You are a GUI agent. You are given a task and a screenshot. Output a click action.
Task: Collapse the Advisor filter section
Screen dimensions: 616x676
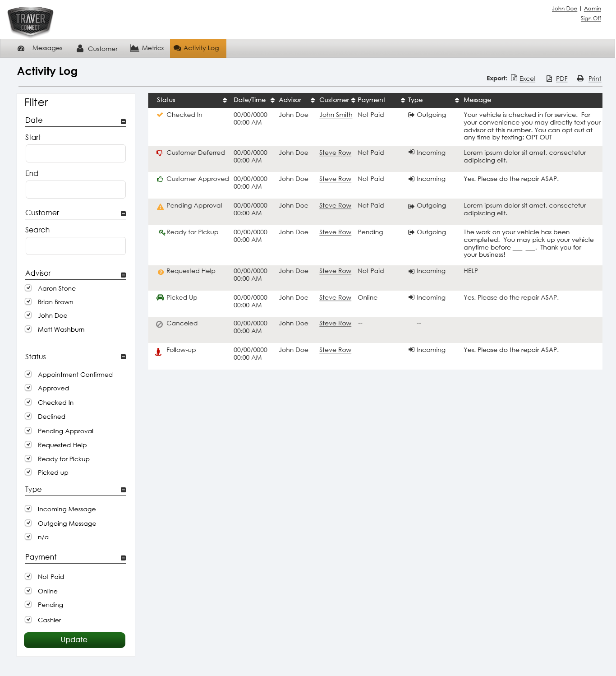tap(123, 275)
